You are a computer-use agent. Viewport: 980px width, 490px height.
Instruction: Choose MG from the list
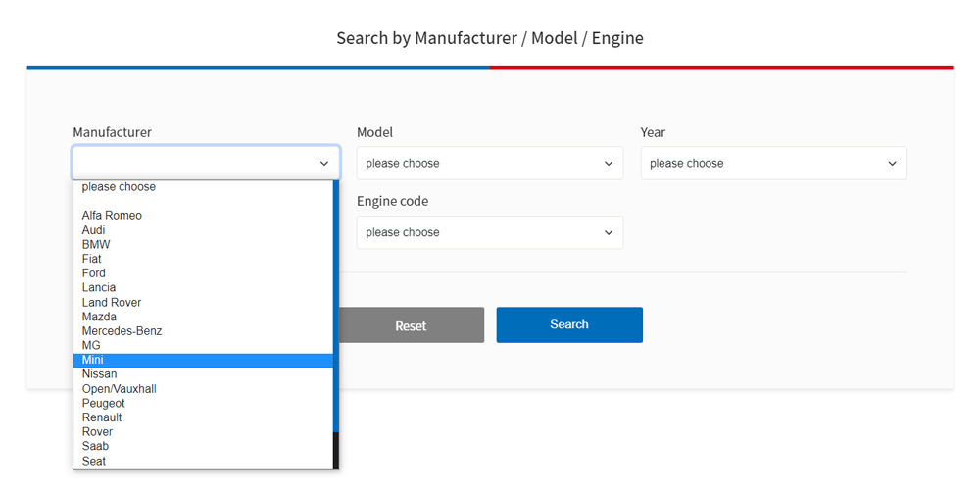pyautogui.click(x=203, y=346)
